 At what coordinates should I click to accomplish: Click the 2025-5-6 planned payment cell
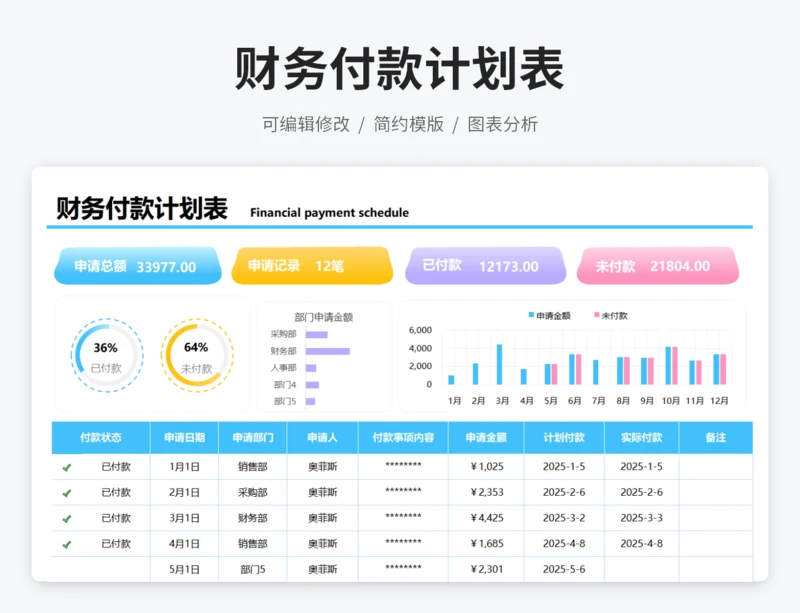(564, 569)
